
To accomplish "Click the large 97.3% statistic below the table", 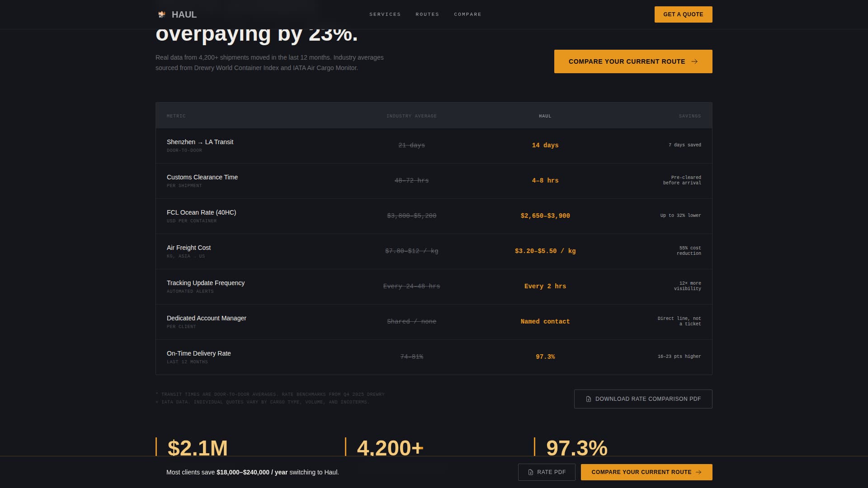I will 577,448.
